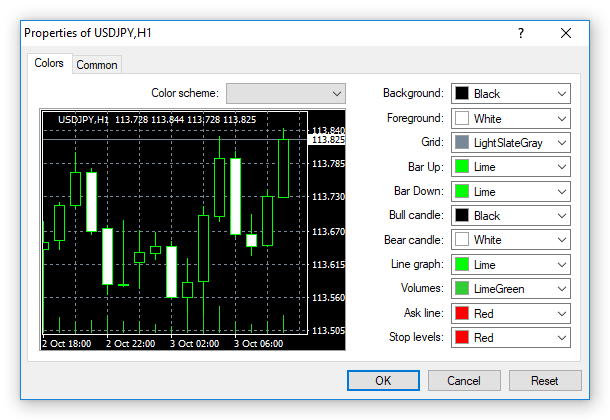This screenshot has width=610, height=420.
Task: Click the 'Color scheme:' label
Action: point(185,93)
